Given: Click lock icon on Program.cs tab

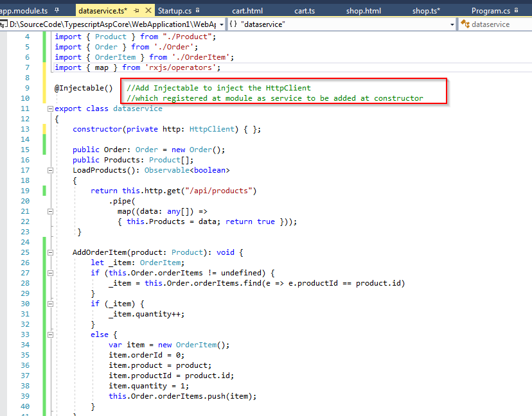Looking at the screenshot, I should point(517,10).
